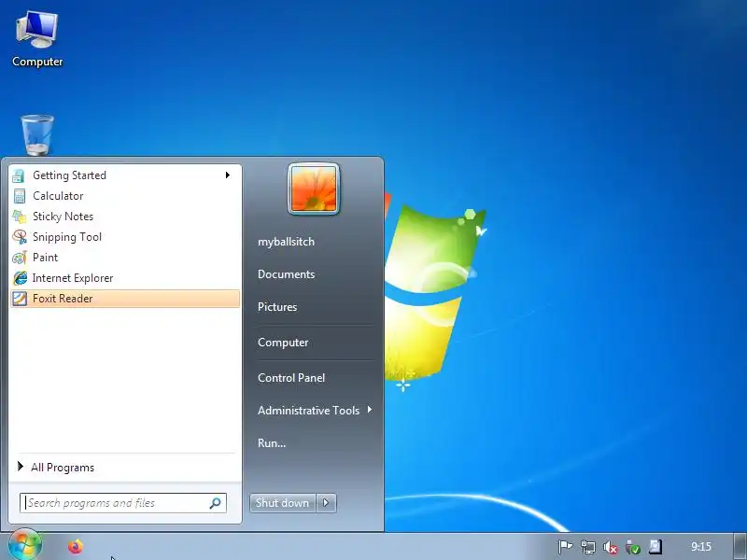
Task: Click the Shut down button
Action: coord(283,503)
